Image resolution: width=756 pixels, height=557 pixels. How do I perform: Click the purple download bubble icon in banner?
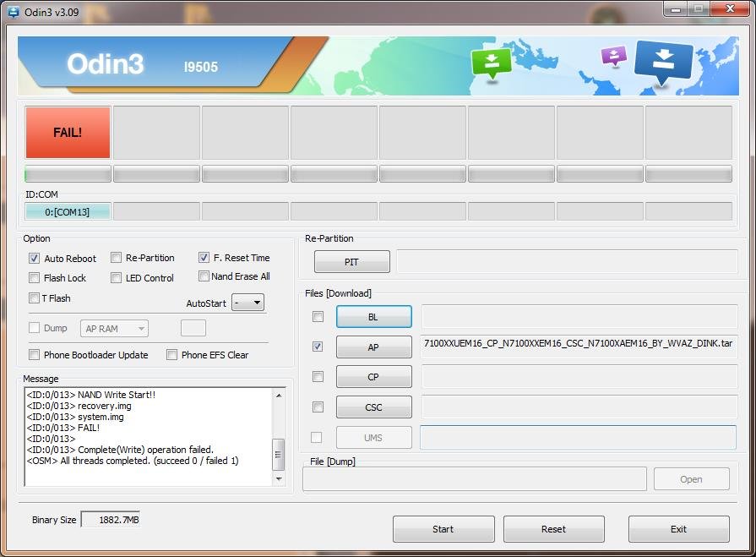(x=614, y=56)
